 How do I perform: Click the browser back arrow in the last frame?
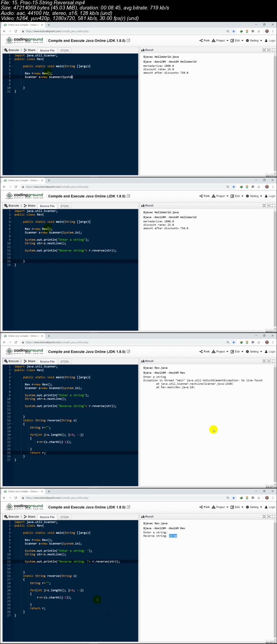tap(4, 498)
